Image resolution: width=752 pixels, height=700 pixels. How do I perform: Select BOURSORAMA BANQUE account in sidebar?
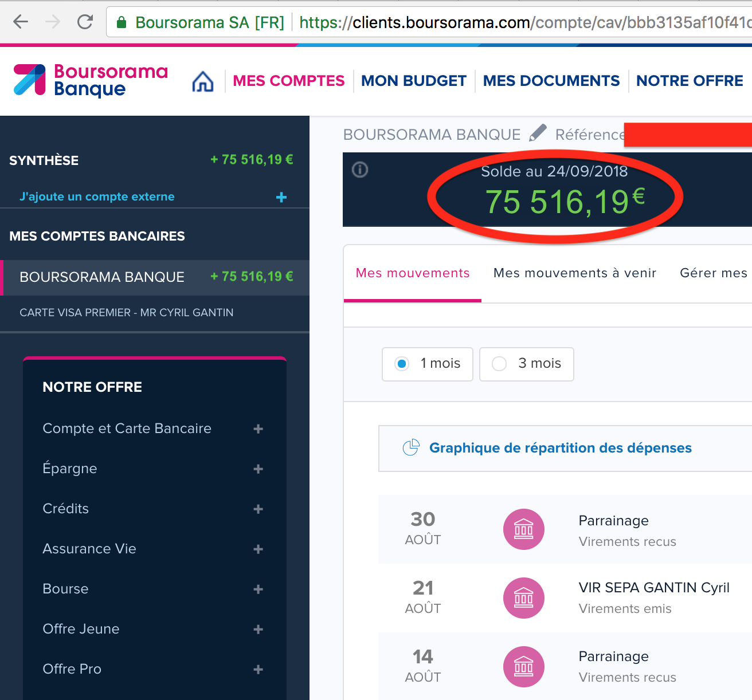155,277
